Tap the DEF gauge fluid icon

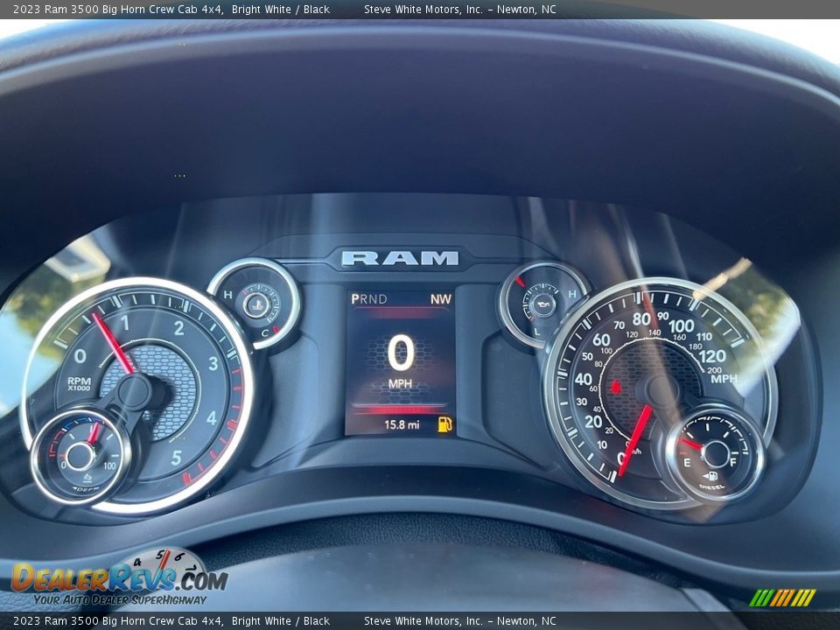[87, 478]
